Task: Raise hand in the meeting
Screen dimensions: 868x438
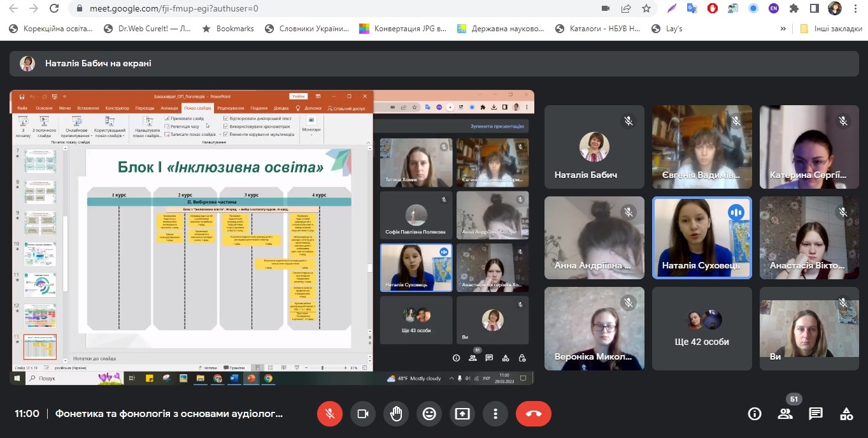Action: [x=396, y=414]
